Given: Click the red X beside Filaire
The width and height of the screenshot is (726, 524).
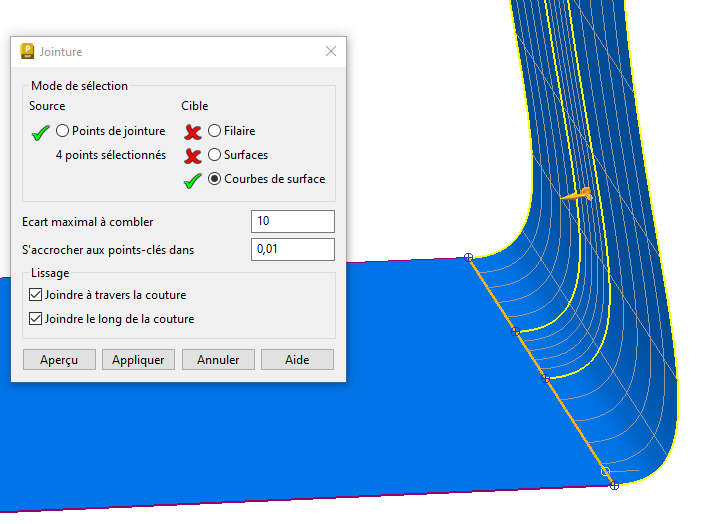Looking at the screenshot, I should click(193, 131).
